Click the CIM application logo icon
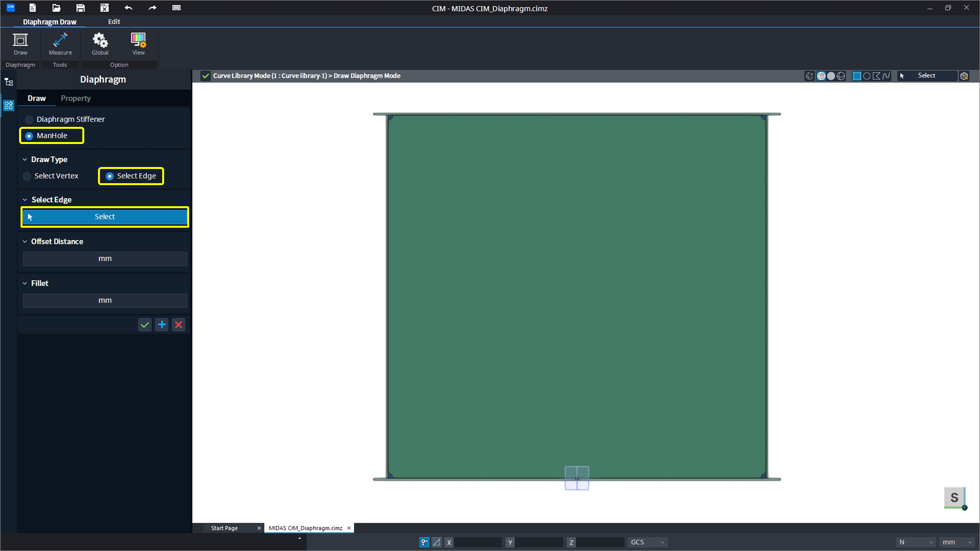The width and height of the screenshot is (980, 551). click(x=10, y=7)
